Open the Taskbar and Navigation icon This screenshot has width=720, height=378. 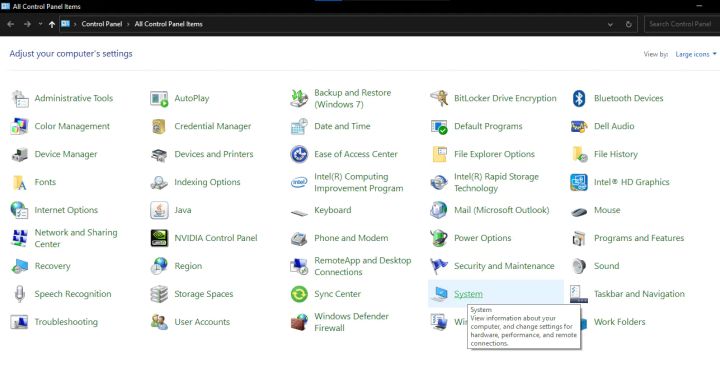(x=579, y=294)
